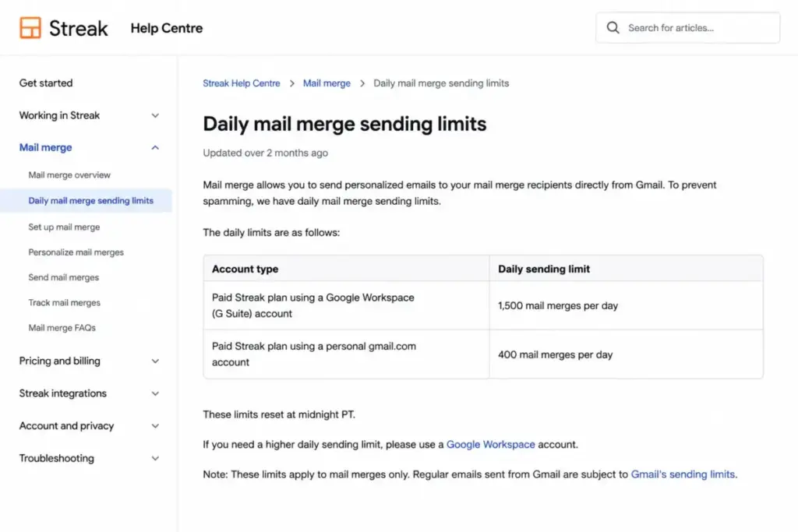798x532 pixels.
Task: Select the Streak integrations section label
Action: (62, 393)
